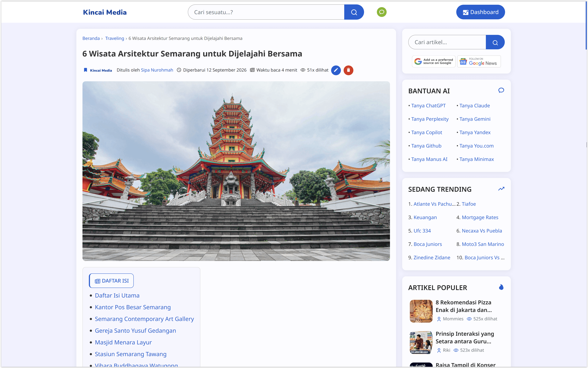This screenshot has height=368, width=588.
Task: Jump to Gereja Santo Yusuf Gedangan section
Action: [136, 331]
